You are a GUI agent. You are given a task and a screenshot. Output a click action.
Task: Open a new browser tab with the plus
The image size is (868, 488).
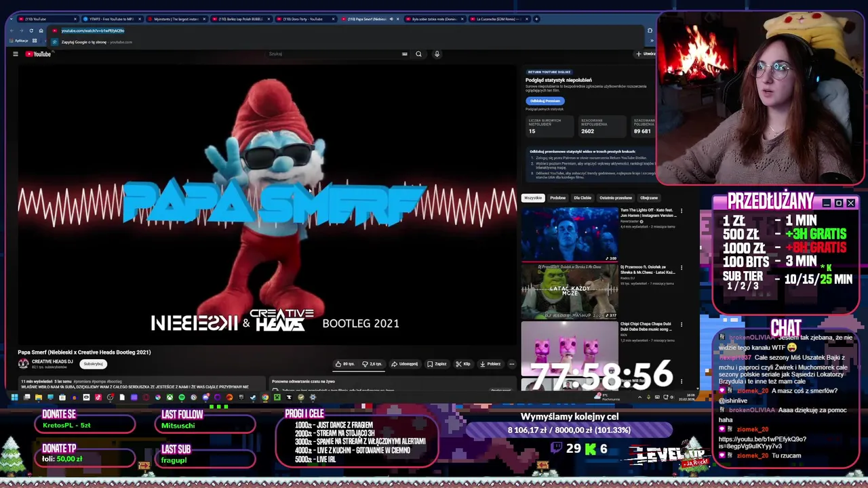536,19
